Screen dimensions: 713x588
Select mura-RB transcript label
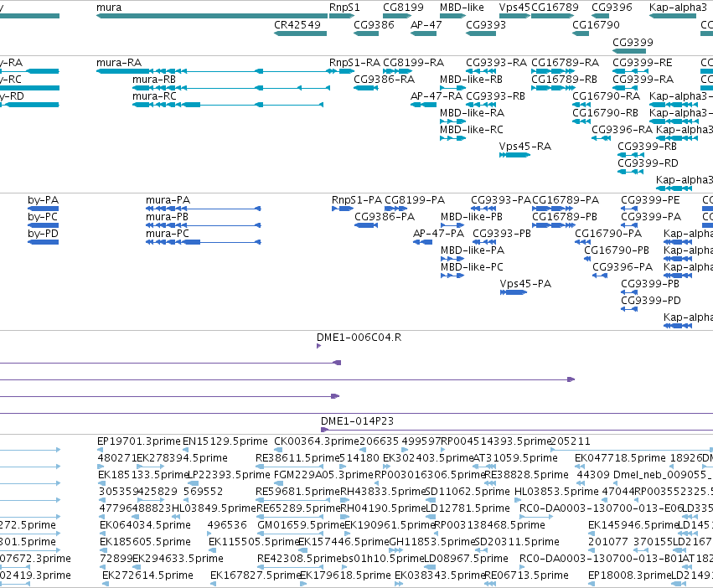coord(153,79)
